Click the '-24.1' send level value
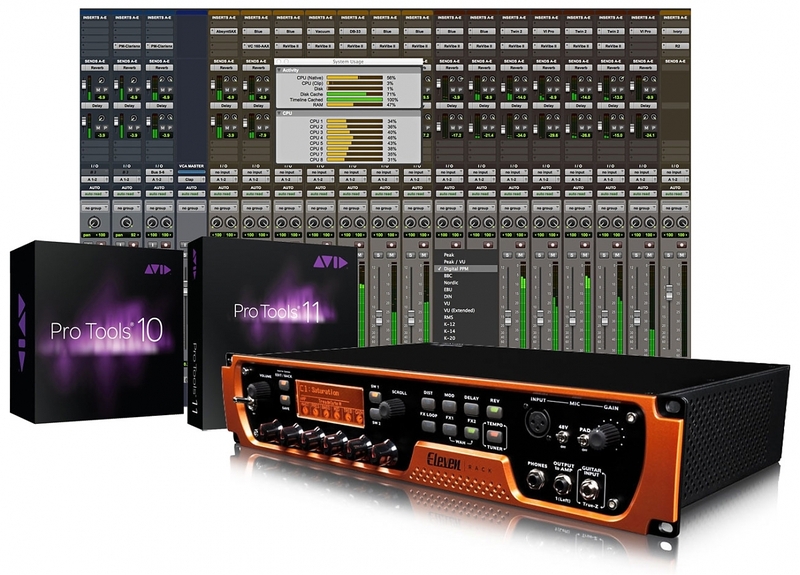This screenshot has width=800, height=575. point(649,135)
